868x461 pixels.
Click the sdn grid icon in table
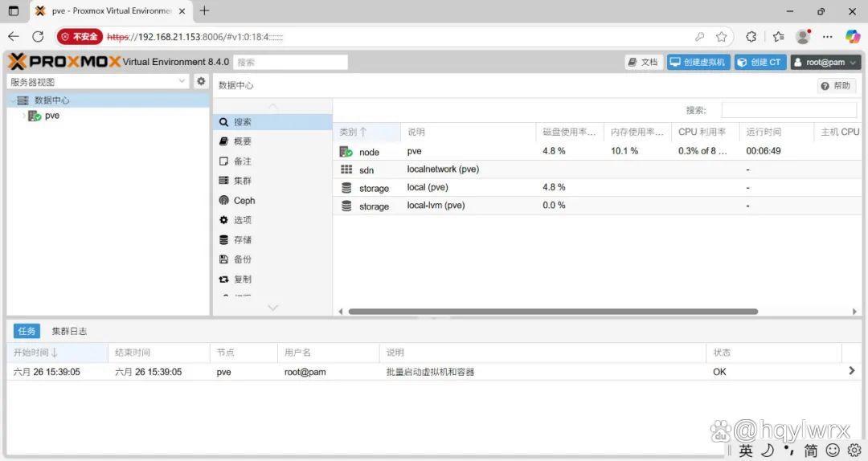[346, 169]
